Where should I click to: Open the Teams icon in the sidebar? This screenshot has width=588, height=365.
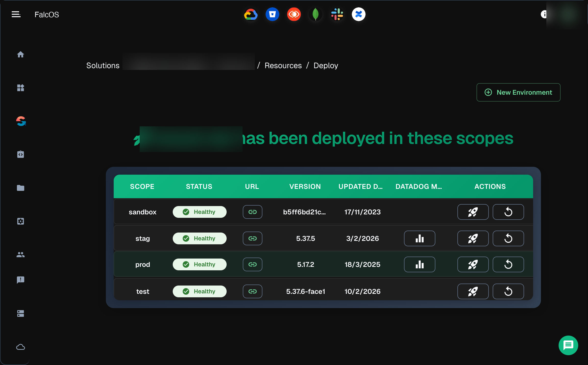coord(21,255)
